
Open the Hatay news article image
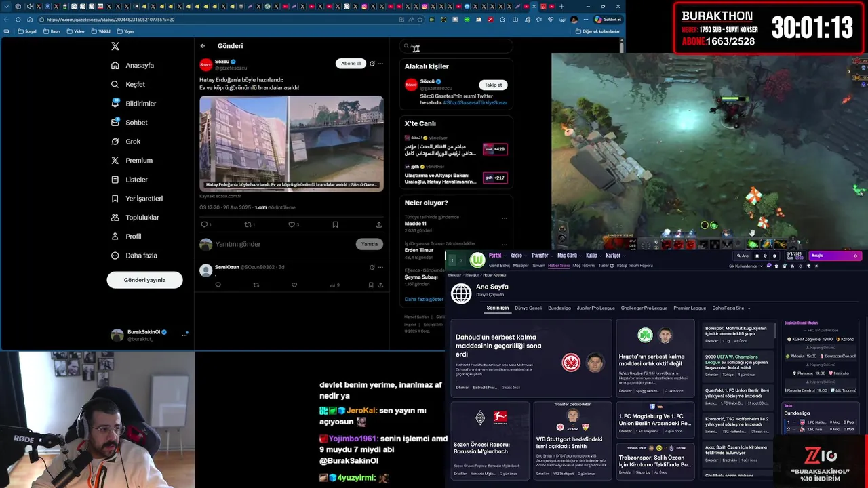[292, 144]
